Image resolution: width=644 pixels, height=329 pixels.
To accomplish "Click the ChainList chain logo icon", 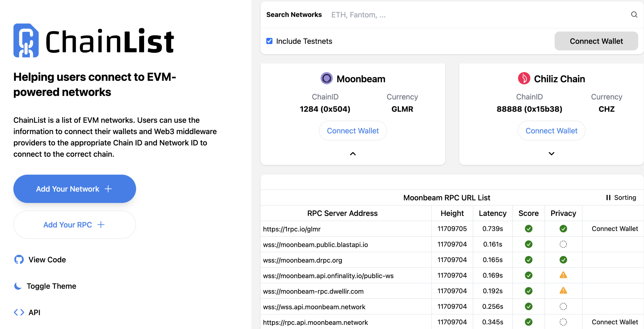I will [26, 40].
